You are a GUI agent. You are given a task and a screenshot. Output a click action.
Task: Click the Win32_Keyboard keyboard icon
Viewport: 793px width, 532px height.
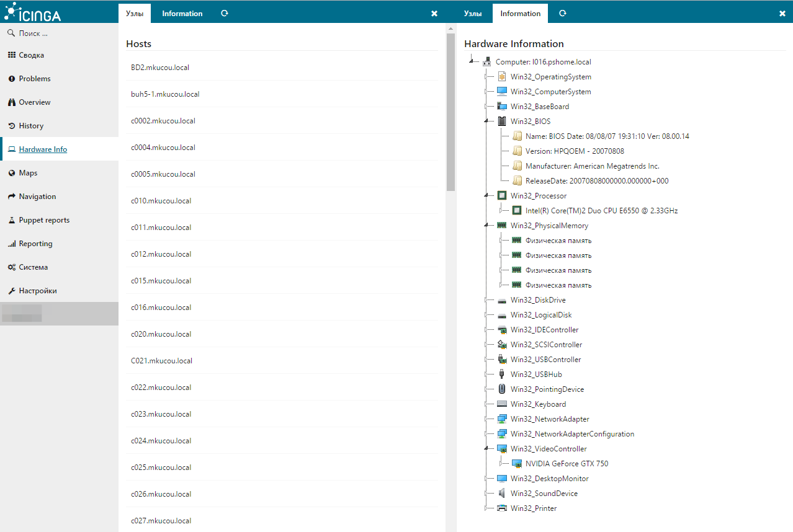[502, 404]
